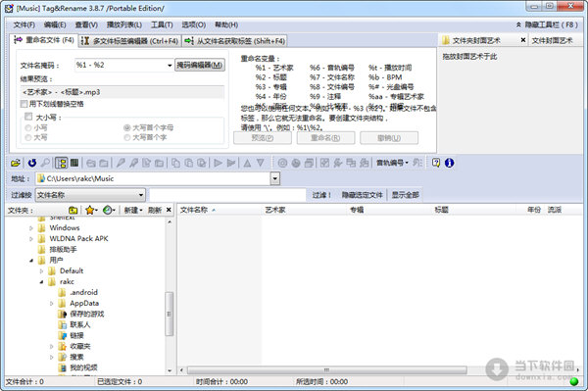Screen dimensions: 588x391
Task: Collapse the 用户 folder node
Action: point(31,260)
